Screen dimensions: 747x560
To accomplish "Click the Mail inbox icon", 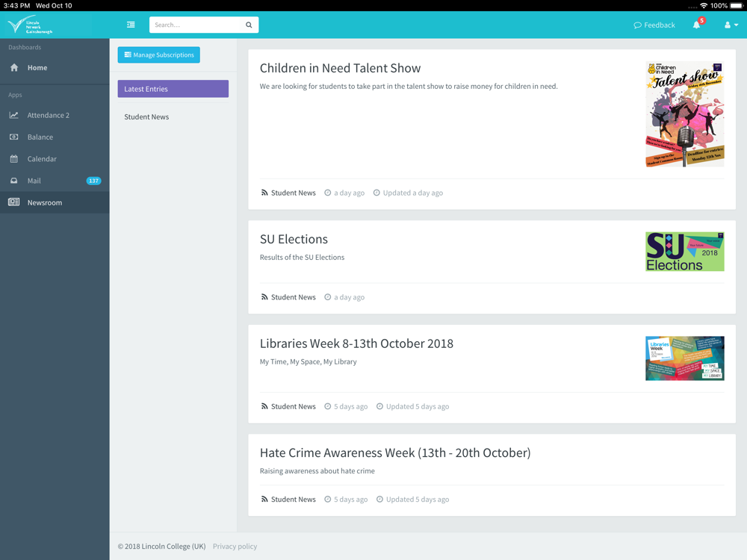I will [x=13, y=181].
